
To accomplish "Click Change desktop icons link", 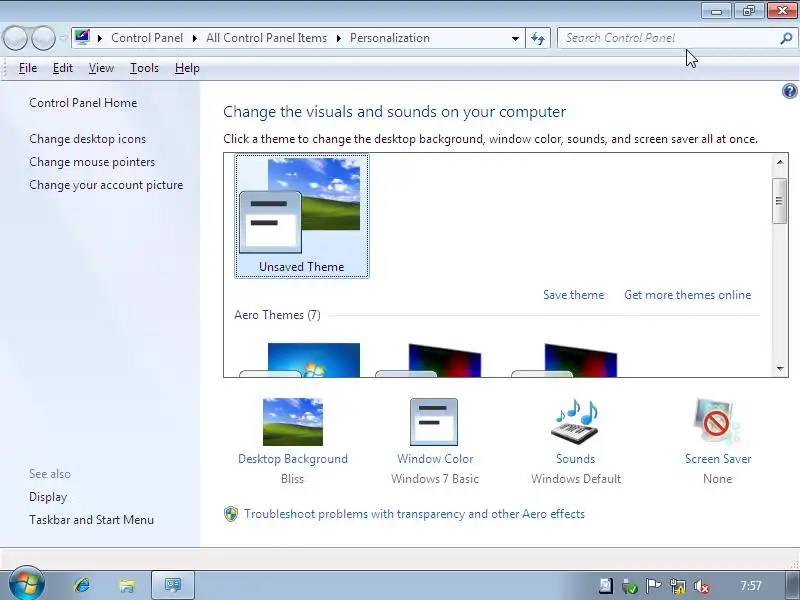I will tap(87, 139).
